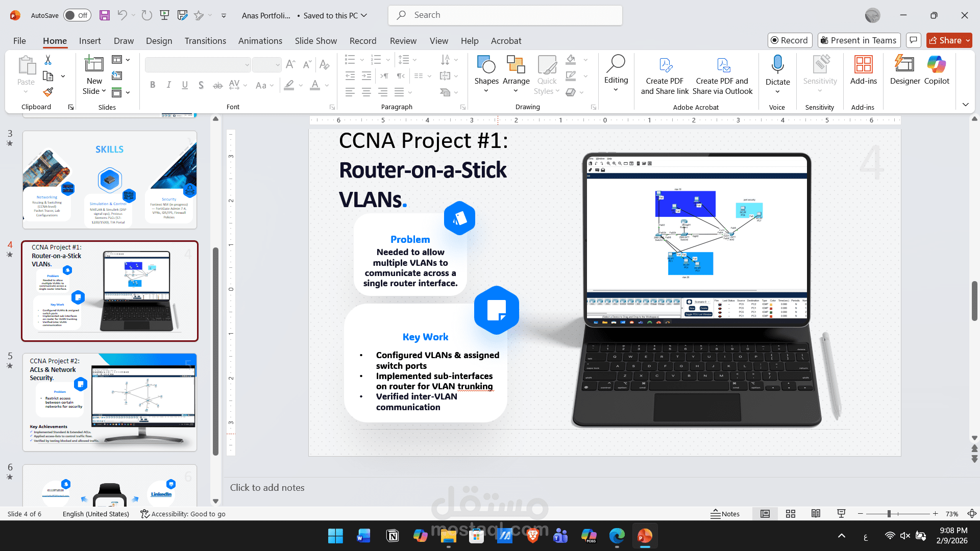Select the Format Painter brush

(48, 92)
